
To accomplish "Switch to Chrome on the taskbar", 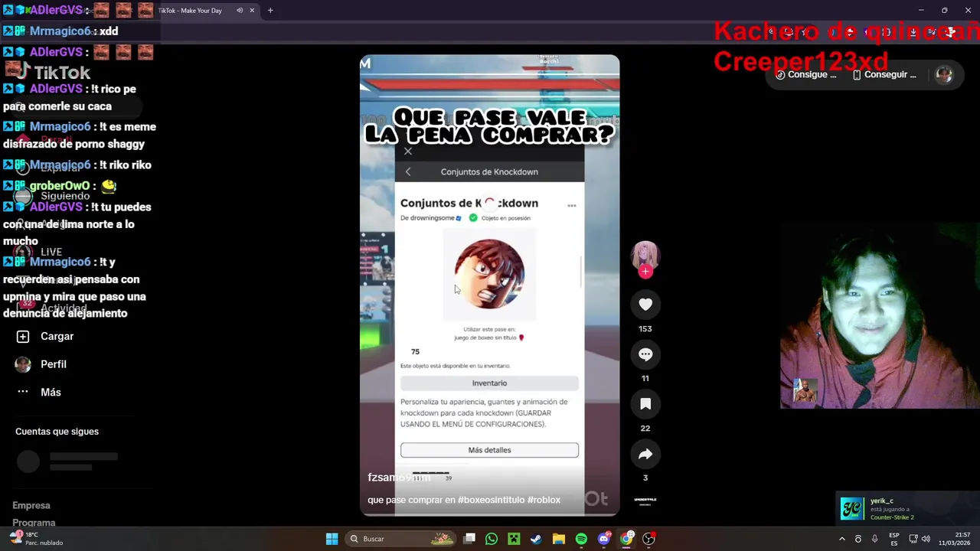I will tap(626, 539).
